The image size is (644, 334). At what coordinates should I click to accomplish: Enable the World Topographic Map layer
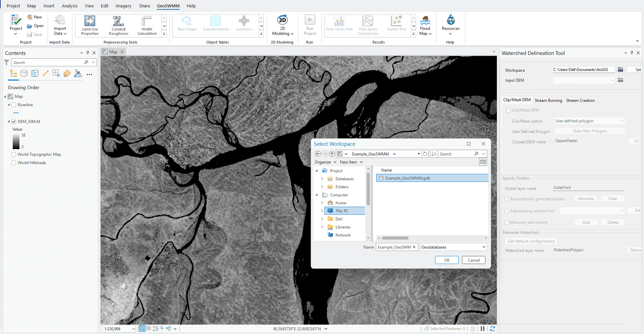(x=14, y=154)
